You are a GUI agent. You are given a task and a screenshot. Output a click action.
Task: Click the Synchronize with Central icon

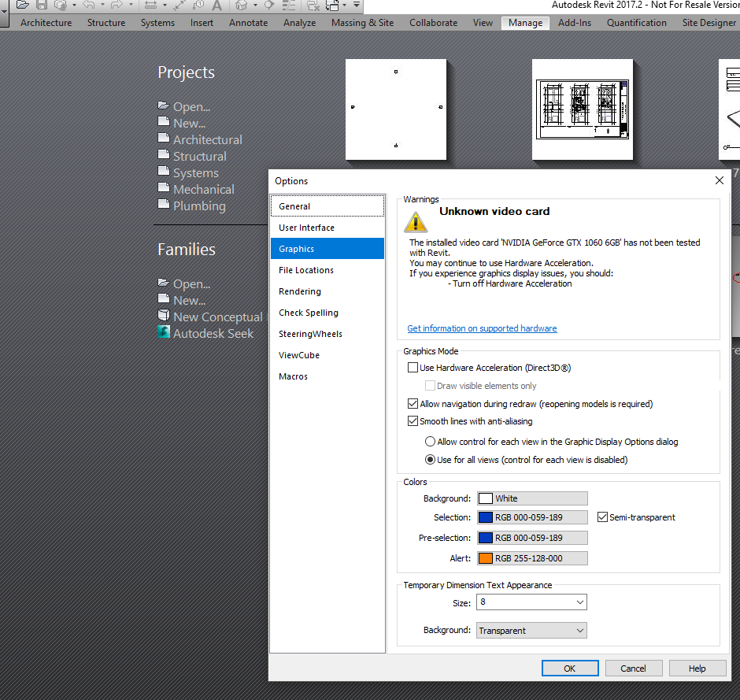click(x=59, y=6)
